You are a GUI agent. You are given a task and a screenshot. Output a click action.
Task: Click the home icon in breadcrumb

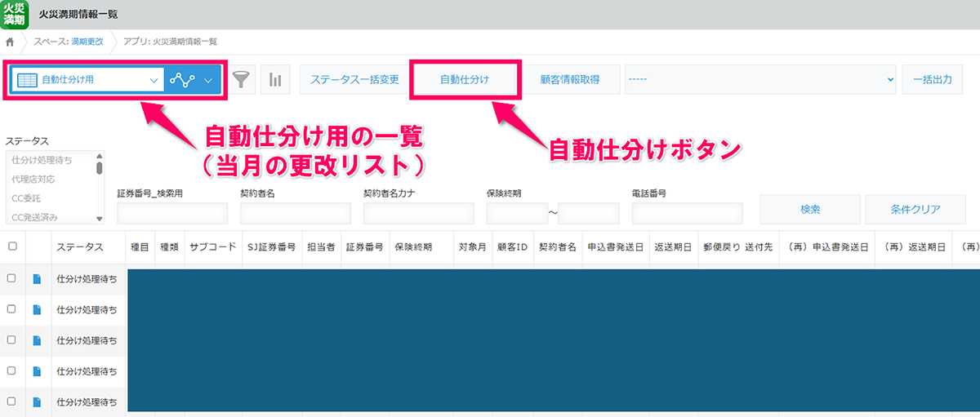pos(10,42)
